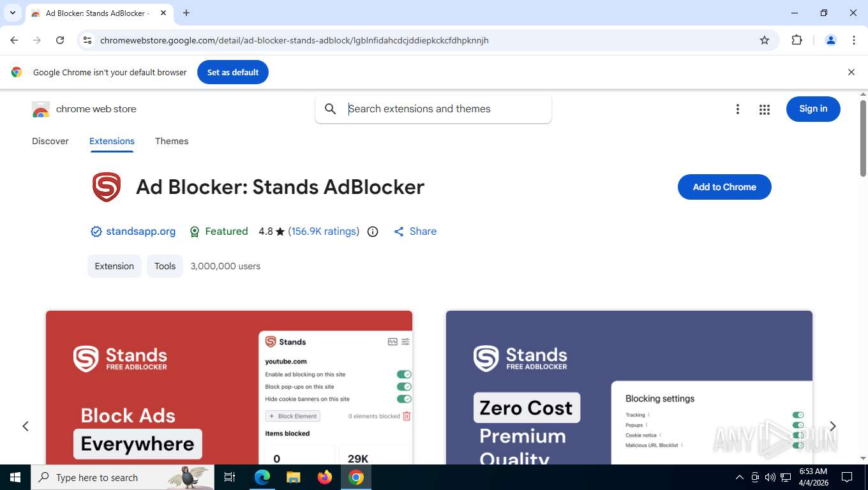Click Add to Chrome button
Image resolution: width=868 pixels, height=490 pixels.
pyautogui.click(x=724, y=187)
